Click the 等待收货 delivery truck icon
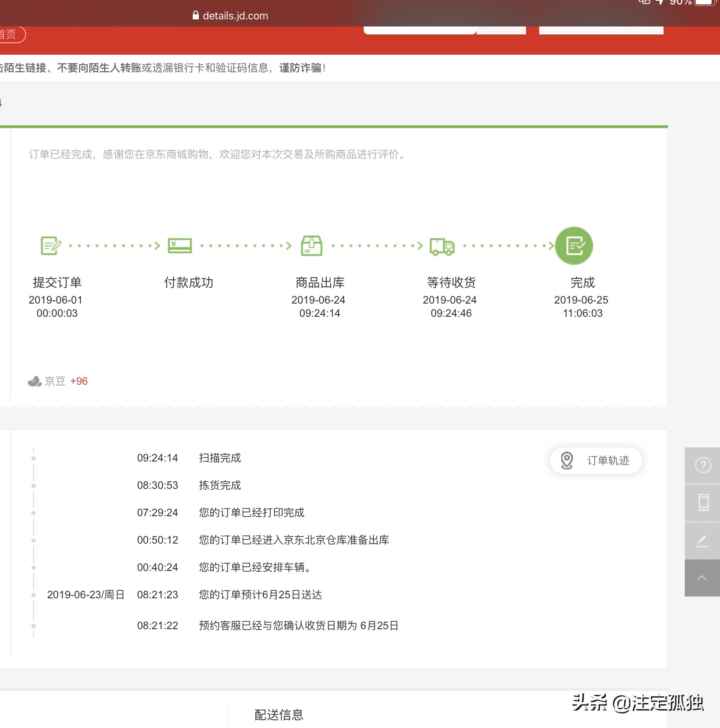This screenshot has height=728, width=720. pyautogui.click(x=441, y=246)
